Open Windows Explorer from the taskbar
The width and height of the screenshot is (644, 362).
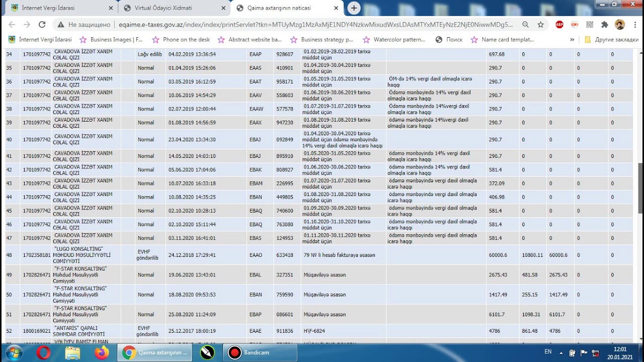(x=72, y=352)
